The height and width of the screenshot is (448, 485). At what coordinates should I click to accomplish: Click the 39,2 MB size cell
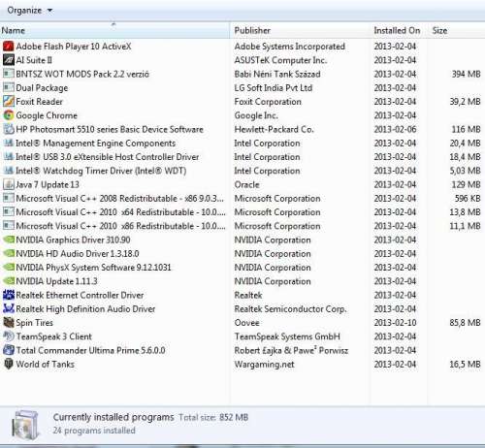click(x=465, y=102)
